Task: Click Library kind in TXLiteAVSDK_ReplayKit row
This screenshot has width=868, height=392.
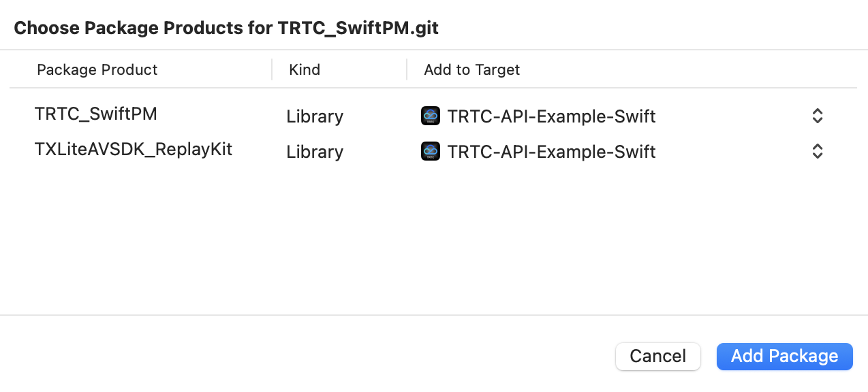Action: (x=314, y=151)
